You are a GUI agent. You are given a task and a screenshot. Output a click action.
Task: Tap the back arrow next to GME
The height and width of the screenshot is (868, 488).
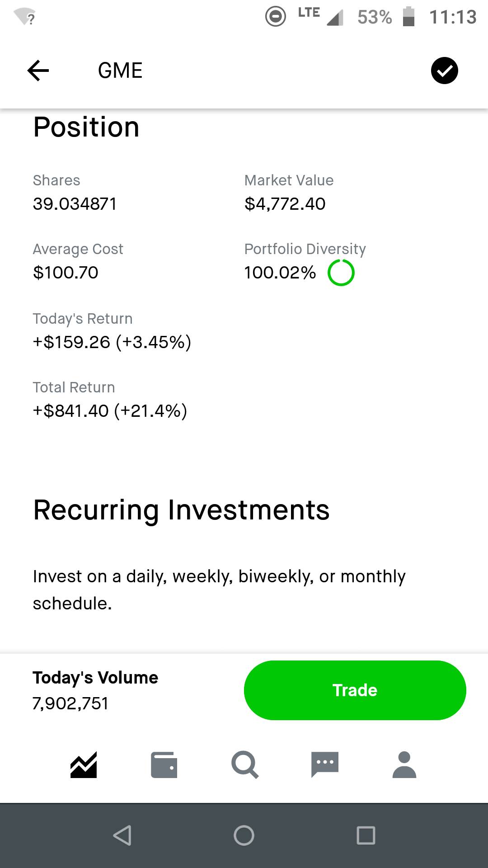pyautogui.click(x=38, y=71)
